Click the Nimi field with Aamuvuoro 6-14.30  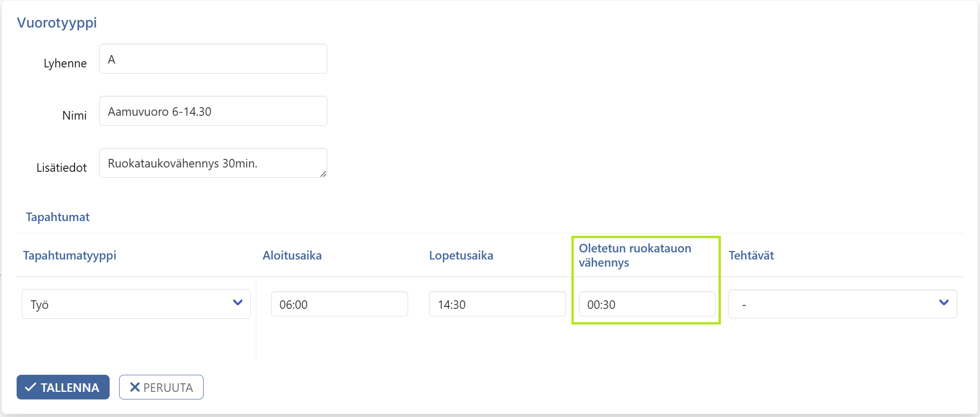tap(213, 111)
